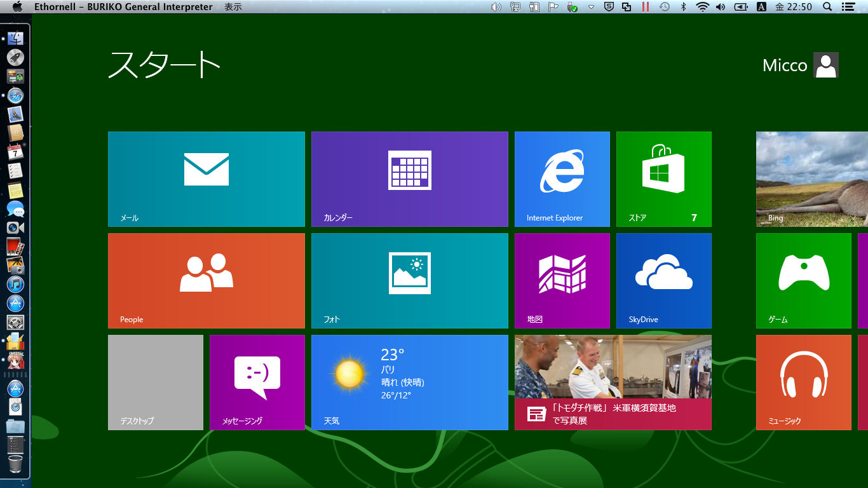Open Mission Control in the Dock
The image size is (868, 488).
tap(15, 76)
